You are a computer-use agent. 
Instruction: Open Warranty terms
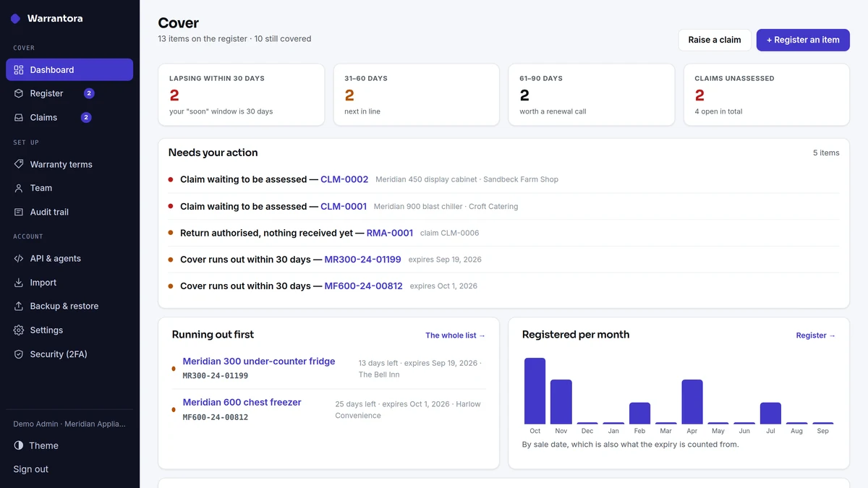tap(69, 164)
